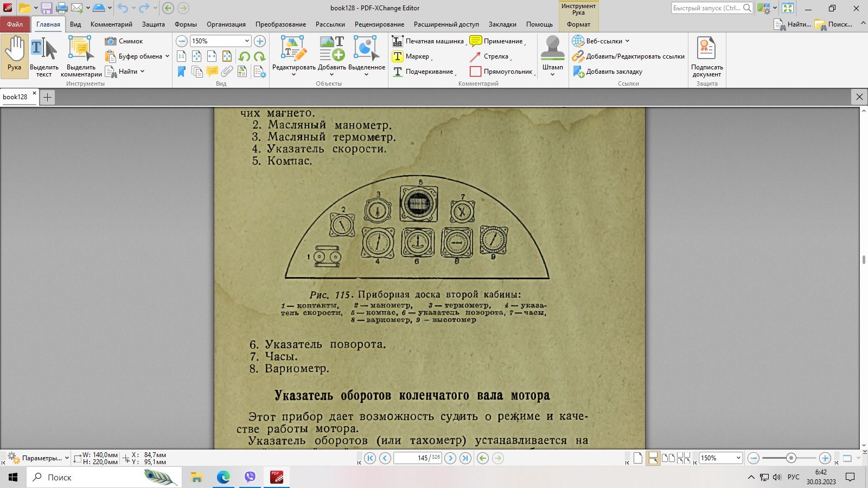868x488 pixels.
Task: Switch to the View (Вид) ribbon tab
Action: [x=75, y=24]
